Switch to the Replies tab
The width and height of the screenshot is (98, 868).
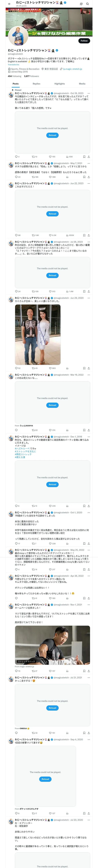(x=36, y=84)
